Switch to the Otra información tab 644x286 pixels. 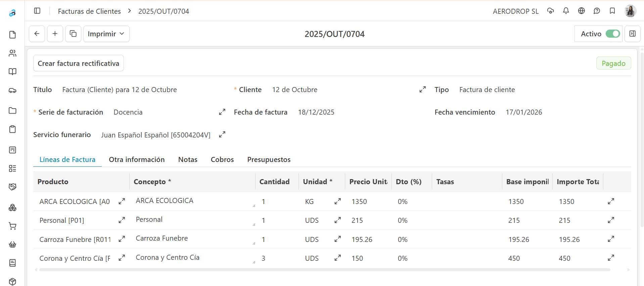[137, 160]
